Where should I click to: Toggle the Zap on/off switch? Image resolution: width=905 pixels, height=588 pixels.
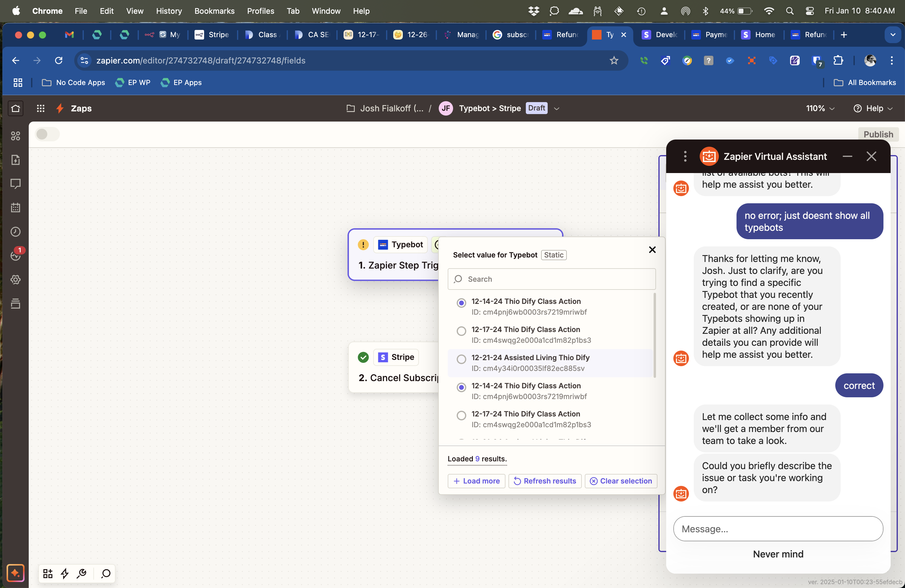pyautogui.click(x=47, y=134)
